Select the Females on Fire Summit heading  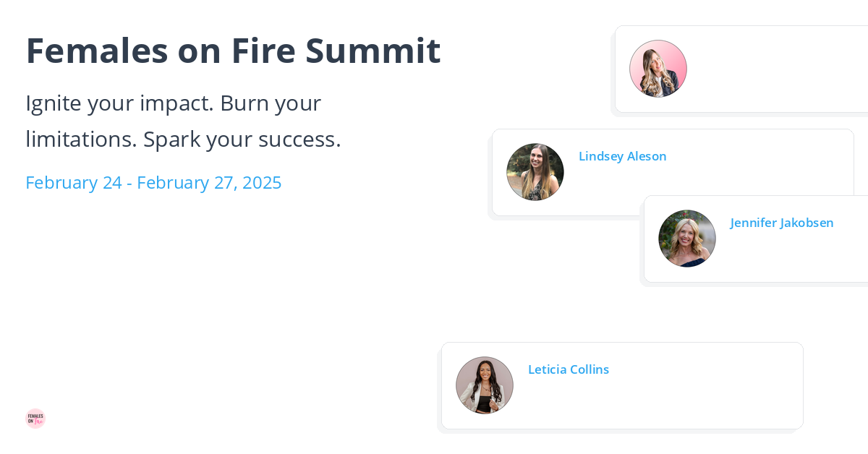click(233, 50)
